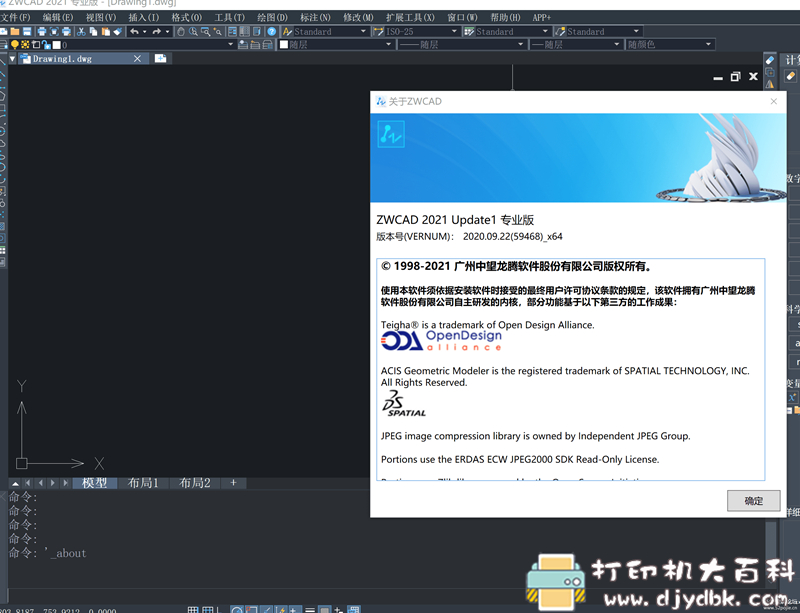
Task: Click the blue Help question mark icon
Action: coord(271,32)
